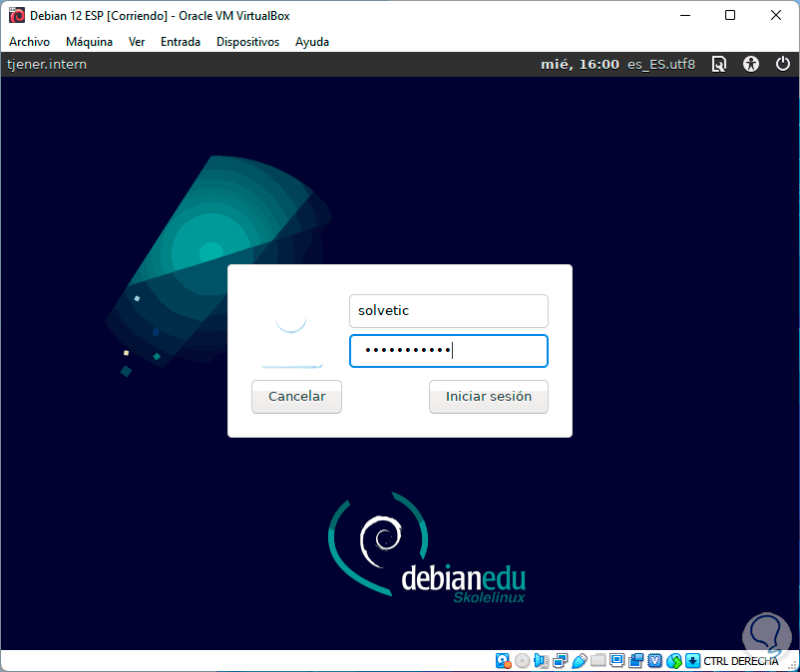The image size is (800, 672).
Task: Click the keyboard capture arrow icon
Action: (x=693, y=661)
